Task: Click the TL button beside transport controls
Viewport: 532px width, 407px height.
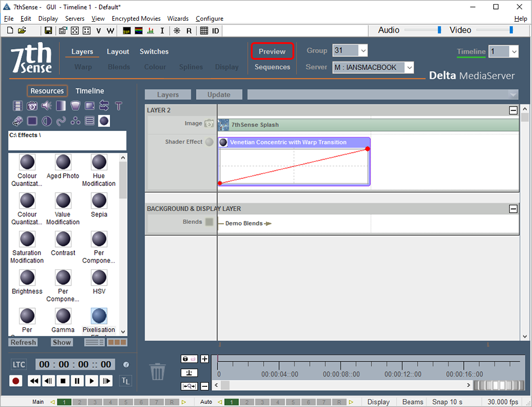Action: tap(125, 381)
